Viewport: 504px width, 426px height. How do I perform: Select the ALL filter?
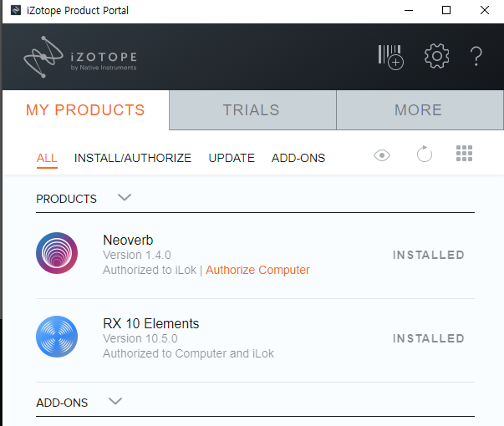[x=47, y=158]
